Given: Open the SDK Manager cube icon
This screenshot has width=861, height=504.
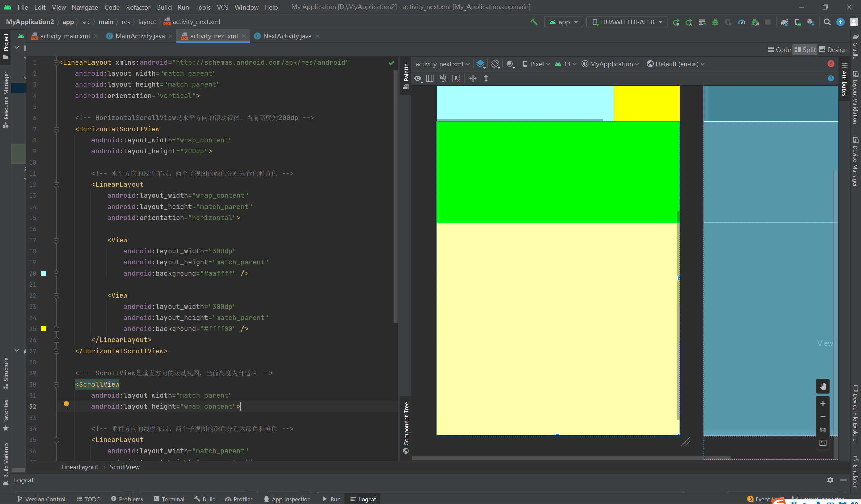Looking at the screenshot, I should [811, 22].
